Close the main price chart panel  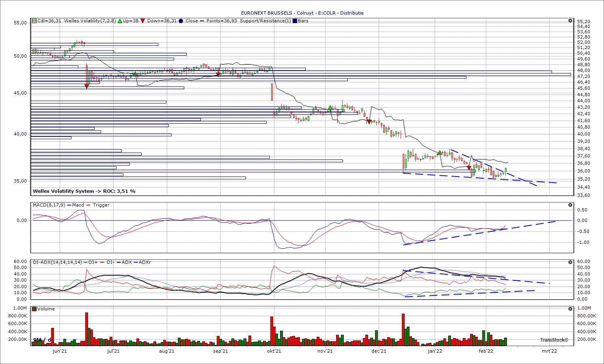click(x=570, y=21)
